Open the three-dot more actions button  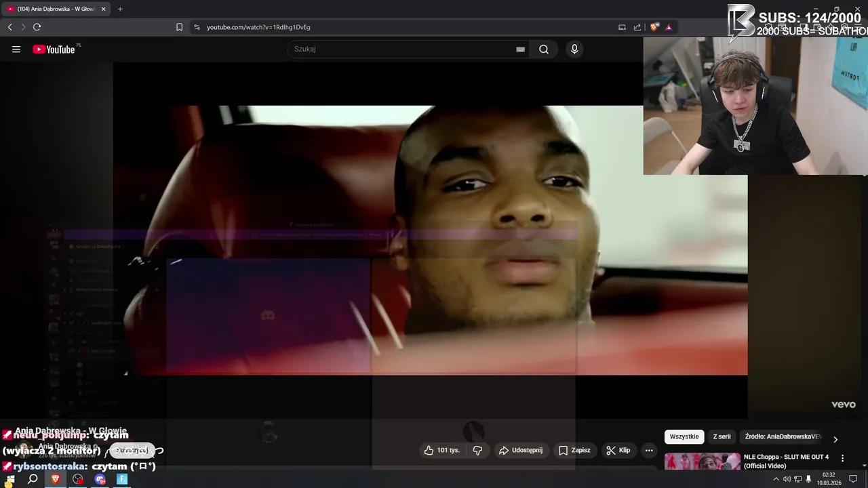[648, 450]
